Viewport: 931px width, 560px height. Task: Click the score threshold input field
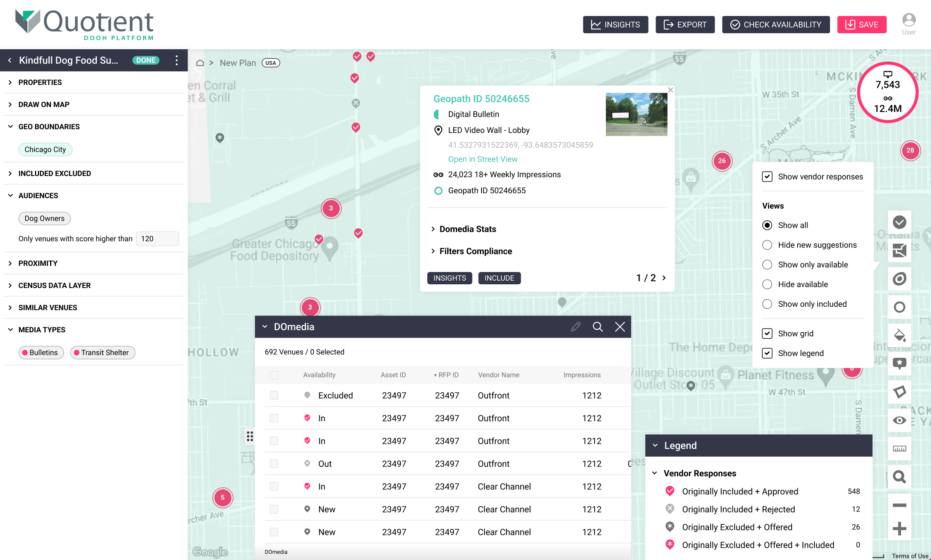tap(158, 239)
